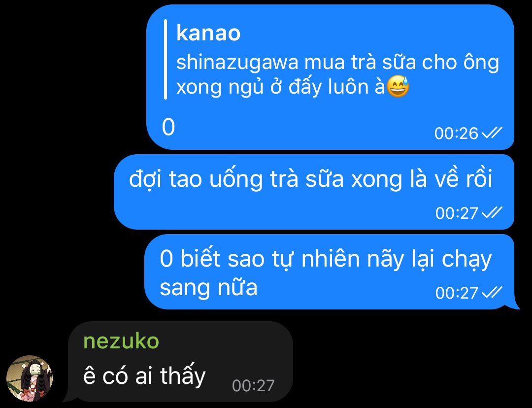Click the 00:26 timestamp
This screenshot has width=532, height=408.
[x=456, y=134]
